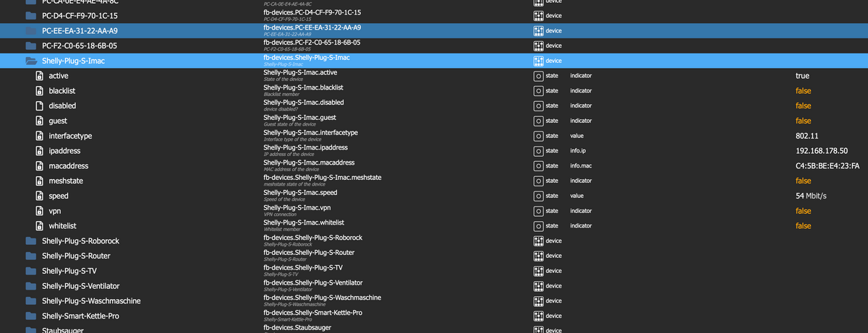
Task: Click the false value in meshstate row
Action: [803, 181]
